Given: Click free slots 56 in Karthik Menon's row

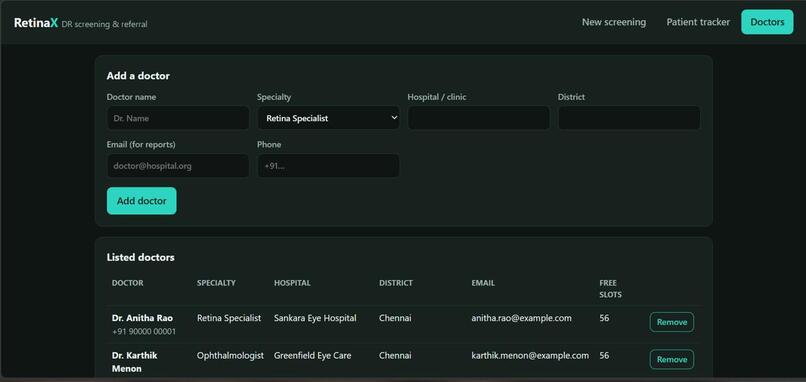Looking at the screenshot, I should tap(604, 355).
